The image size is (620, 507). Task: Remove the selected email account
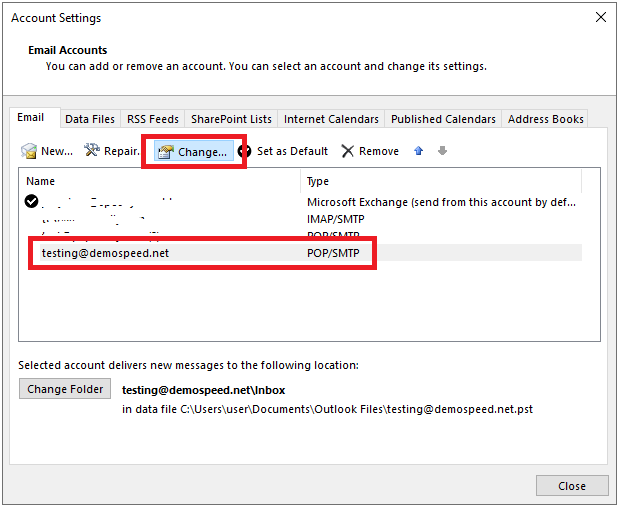point(369,151)
